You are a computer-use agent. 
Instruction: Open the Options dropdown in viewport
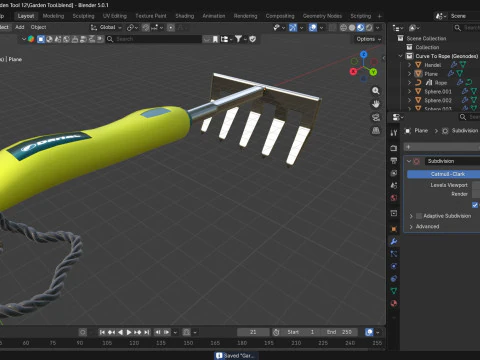(368, 39)
